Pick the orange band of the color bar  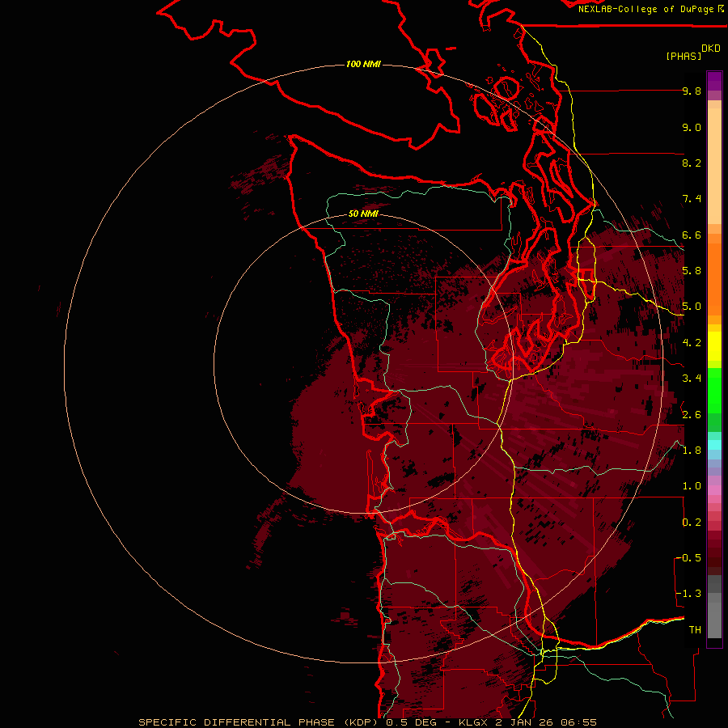point(714,280)
